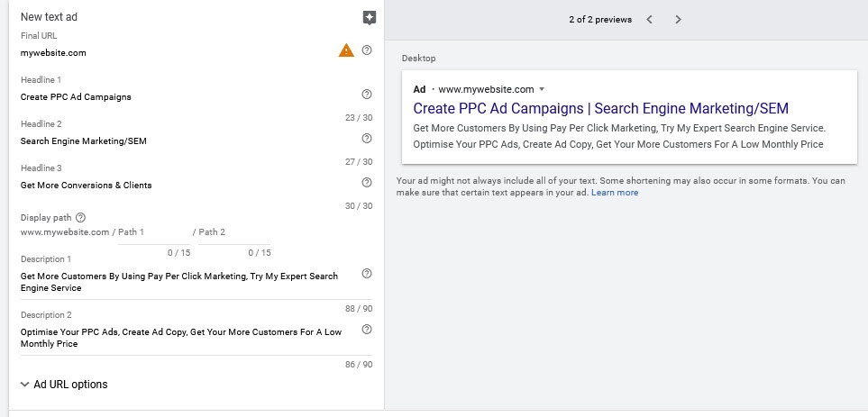Open help icon beside Description 1
The width and height of the screenshot is (868, 417).
tap(367, 273)
